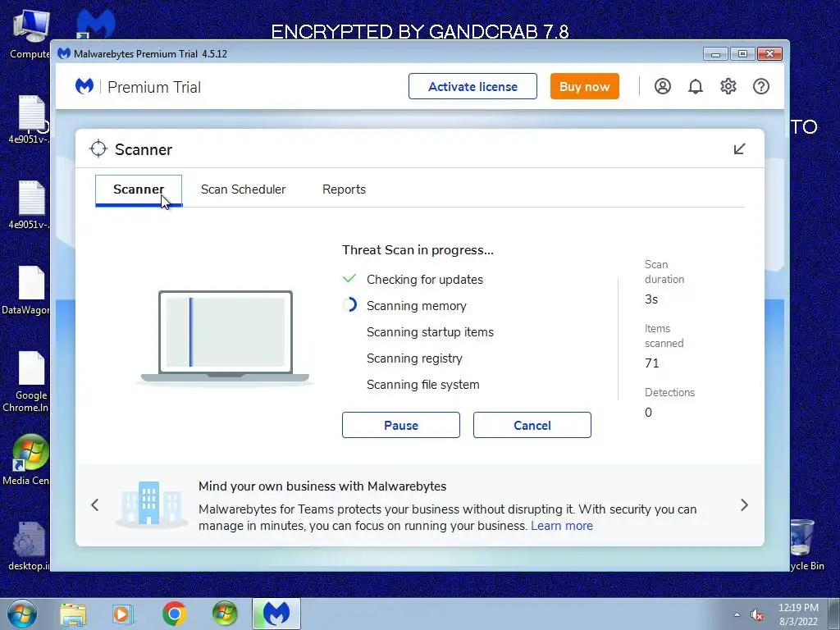Click the Checking for updates checkmark
Screen dimensions: 840x630
pos(349,279)
